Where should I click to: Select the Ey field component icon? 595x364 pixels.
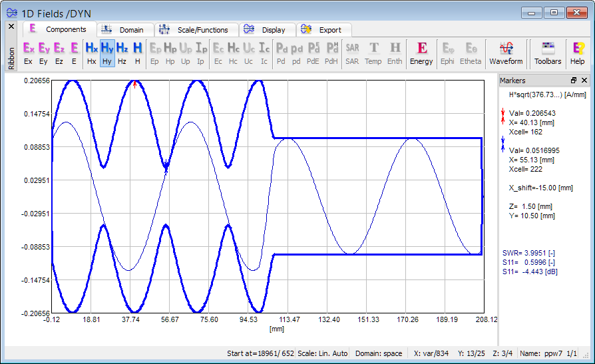tap(44, 53)
